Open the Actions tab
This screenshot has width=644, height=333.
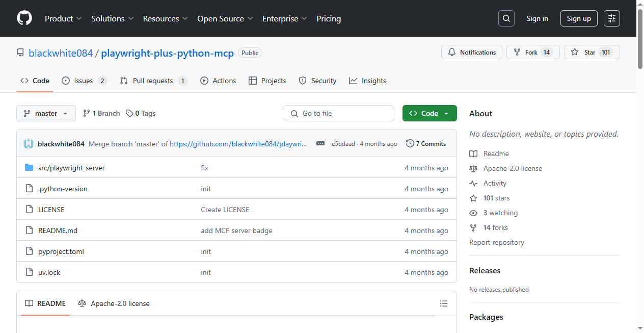218,81
